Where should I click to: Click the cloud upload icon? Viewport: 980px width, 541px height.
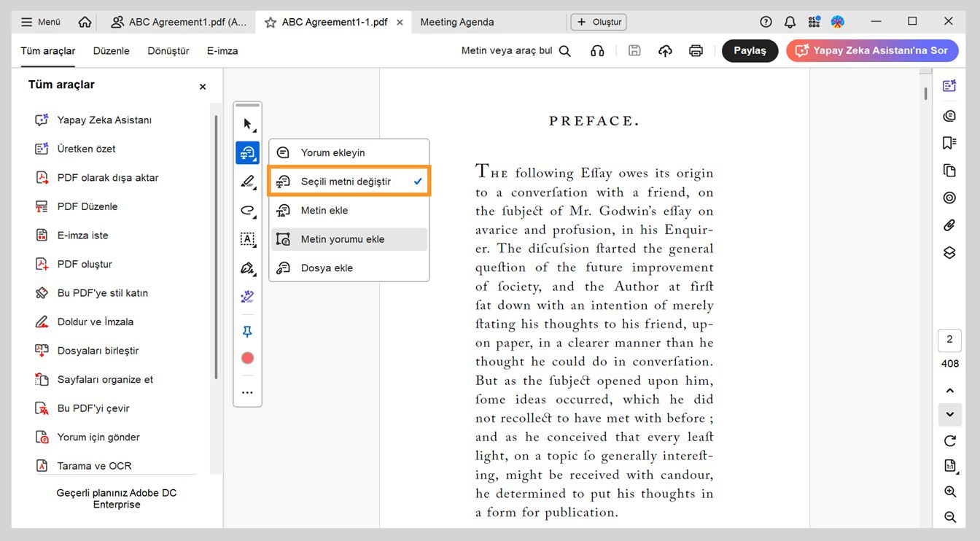(665, 51)
